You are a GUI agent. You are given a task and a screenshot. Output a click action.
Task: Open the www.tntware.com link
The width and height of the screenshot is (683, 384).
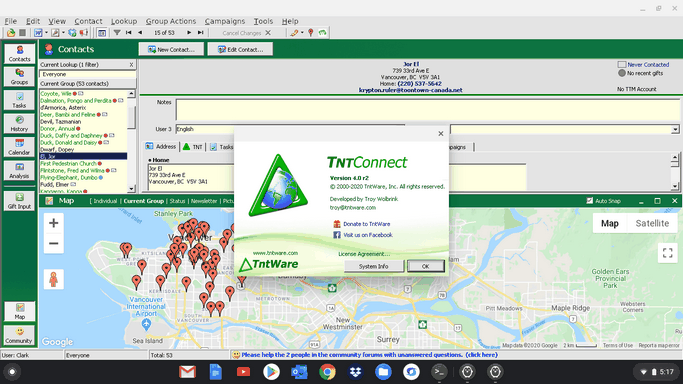pos(275,253)
